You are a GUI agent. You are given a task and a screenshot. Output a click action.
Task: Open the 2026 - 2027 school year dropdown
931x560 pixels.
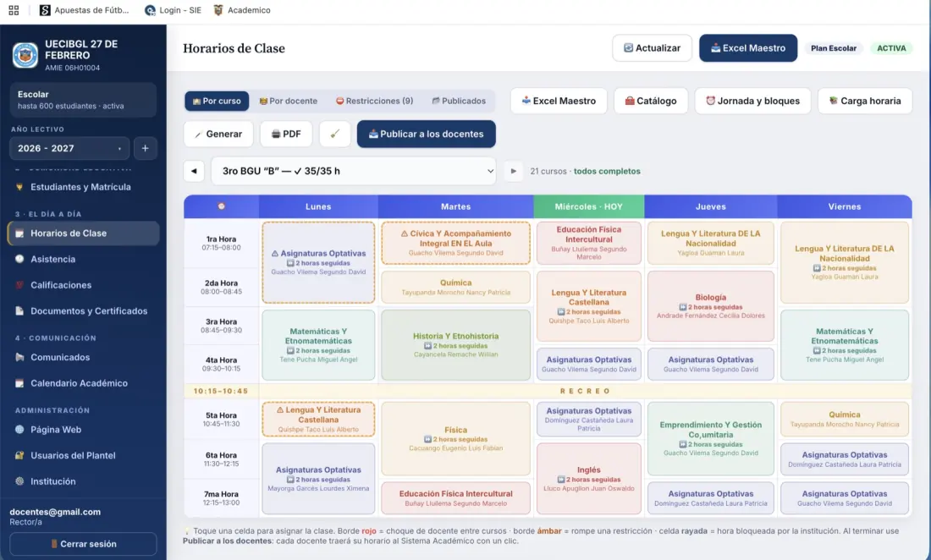click(x=69, y=148)
